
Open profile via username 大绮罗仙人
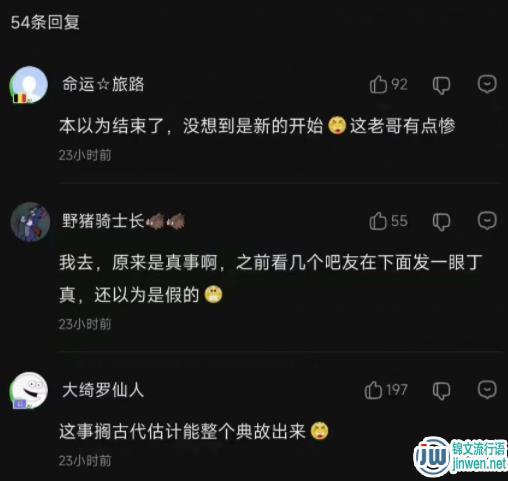pos(103,390)
